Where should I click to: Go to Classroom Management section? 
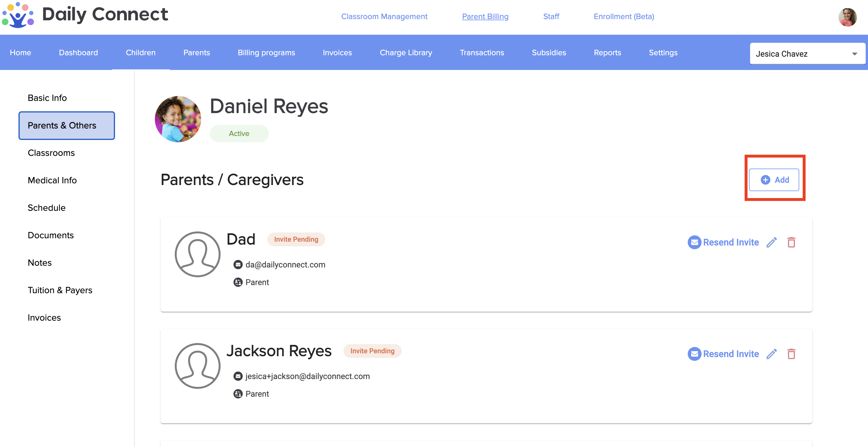click(x=384, y=16)
